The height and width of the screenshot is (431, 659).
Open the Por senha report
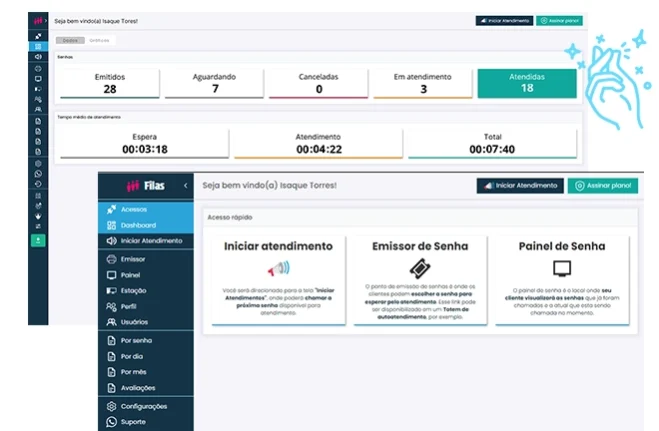click(138, 341)
